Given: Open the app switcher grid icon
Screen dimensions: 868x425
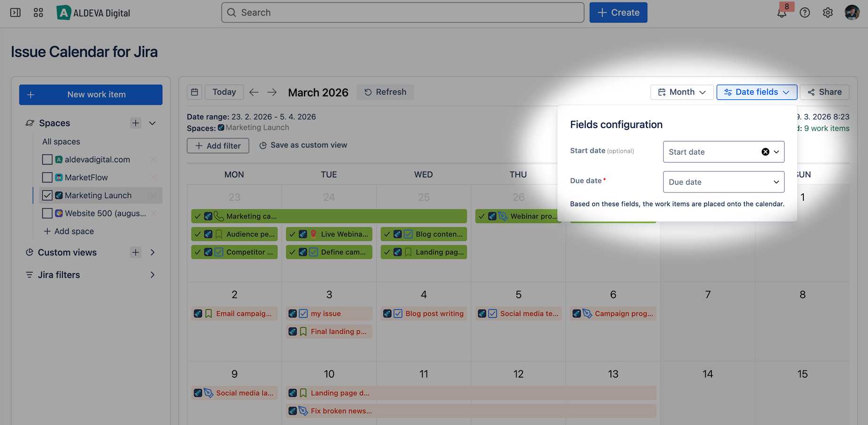Looking at the screenshot, I should (x=38, y=12).
